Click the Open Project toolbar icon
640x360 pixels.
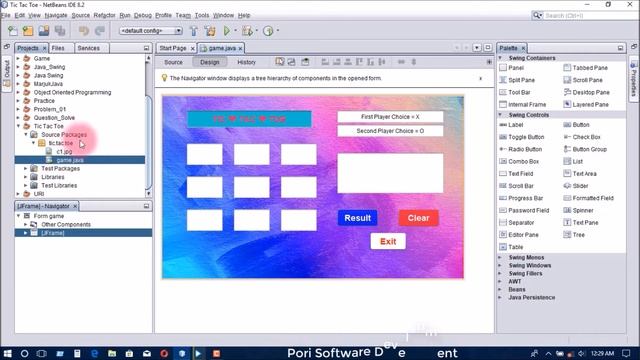(44, 31)
